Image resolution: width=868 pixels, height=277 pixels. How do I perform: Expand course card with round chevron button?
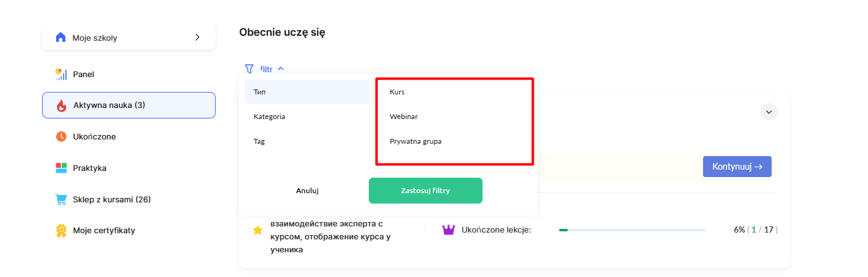(x=769, y=112)
